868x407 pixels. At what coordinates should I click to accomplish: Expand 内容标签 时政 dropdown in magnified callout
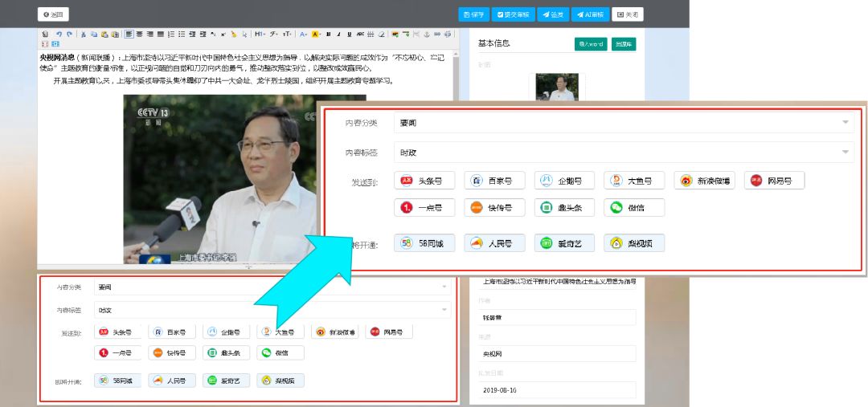click(x=624, y=152)
